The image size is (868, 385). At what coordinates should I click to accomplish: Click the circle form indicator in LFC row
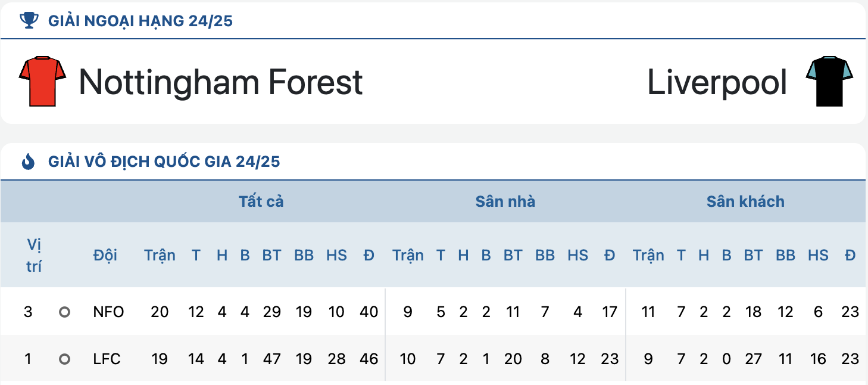pyautogui.click(x=65, y=359)
